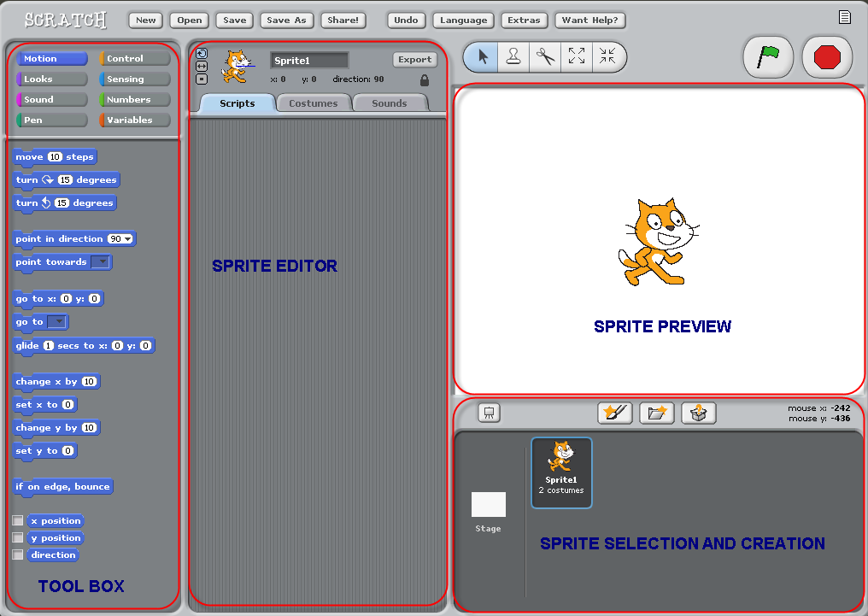868x616 pixels.
Task: Select Variables block category
Action: pyautogui.click(x=134, y=120)
